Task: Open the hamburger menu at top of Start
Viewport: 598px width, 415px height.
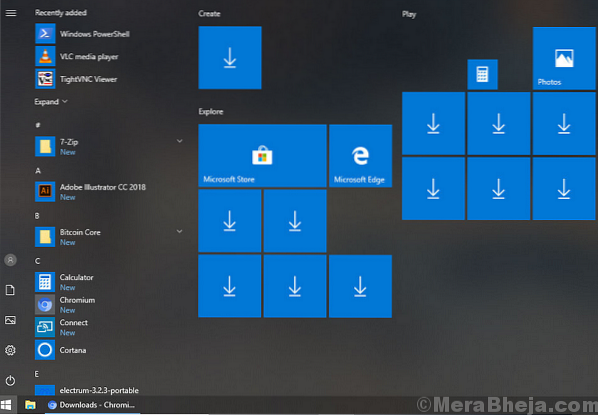Action: (11, 13)
